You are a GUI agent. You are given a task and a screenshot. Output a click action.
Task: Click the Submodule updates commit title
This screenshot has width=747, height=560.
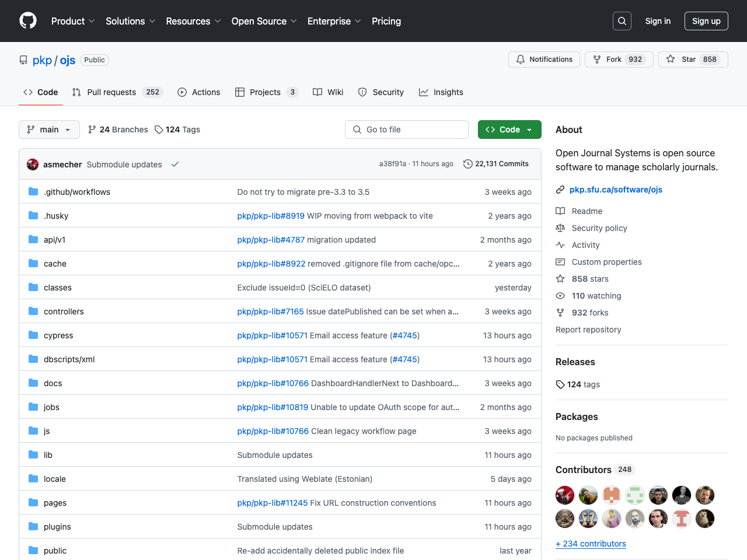tap(124, 164)
